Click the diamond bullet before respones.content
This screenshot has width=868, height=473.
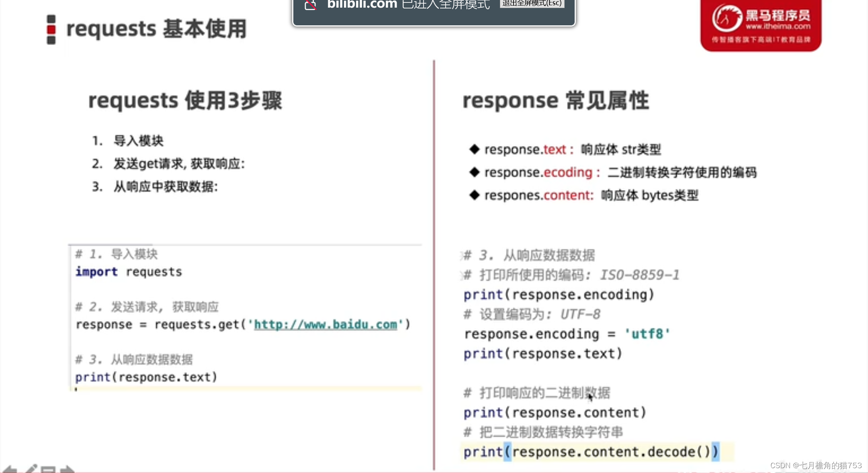475,195
